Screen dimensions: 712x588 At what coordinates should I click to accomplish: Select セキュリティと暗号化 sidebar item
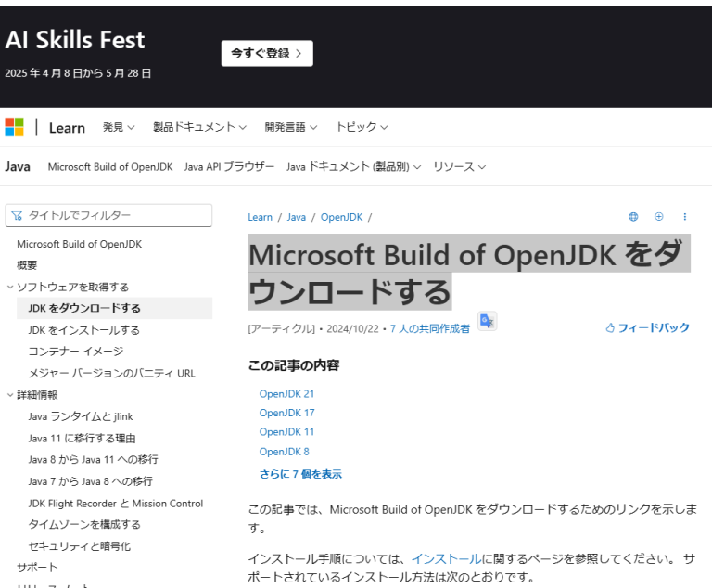point(80,546)
